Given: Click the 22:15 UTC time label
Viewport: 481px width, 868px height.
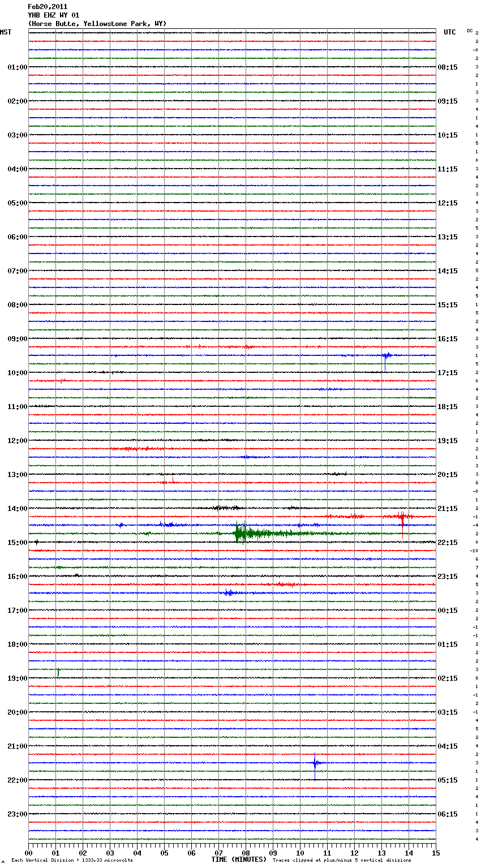Looking at the screenshot, I should tap(448, 543).
